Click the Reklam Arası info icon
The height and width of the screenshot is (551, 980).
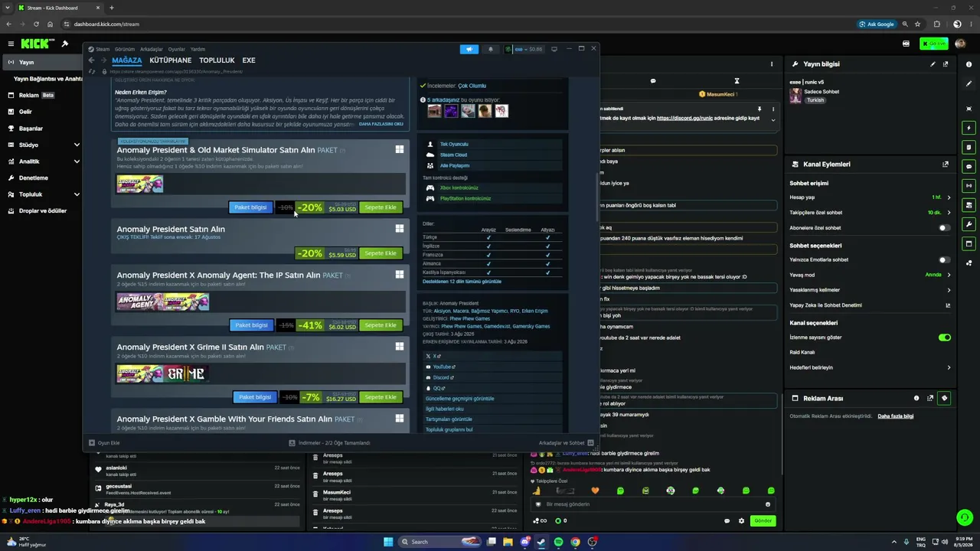coord(916,399)
